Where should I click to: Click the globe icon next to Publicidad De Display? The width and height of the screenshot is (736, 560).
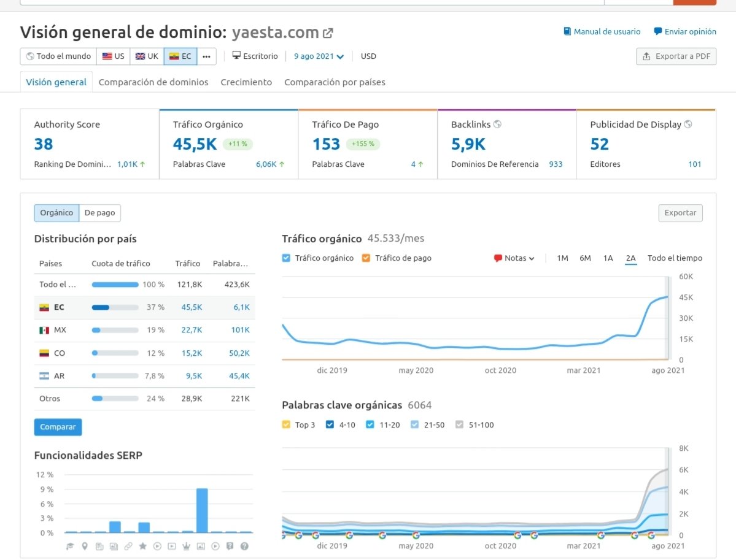688,124
